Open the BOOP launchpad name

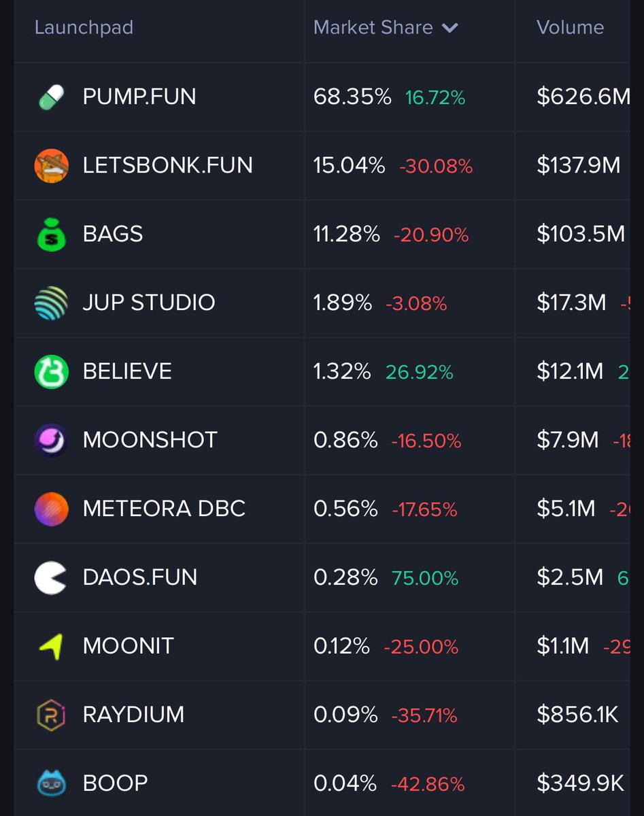(116, 783)
